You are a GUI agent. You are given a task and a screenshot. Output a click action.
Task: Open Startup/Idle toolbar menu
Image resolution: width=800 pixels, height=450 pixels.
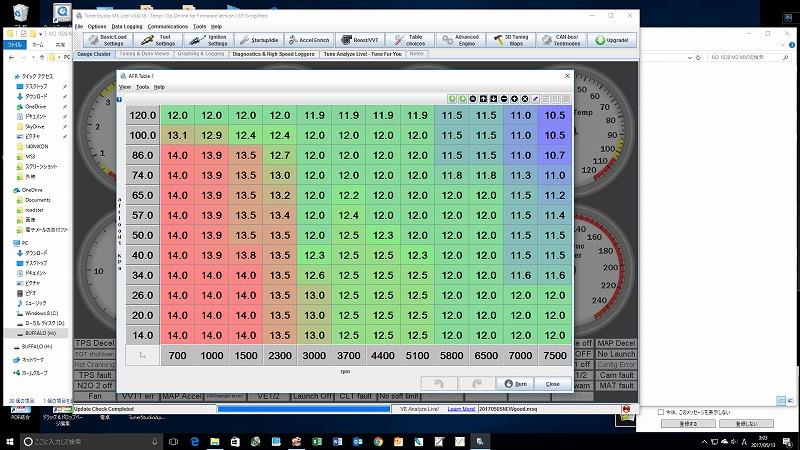coord(259,40)
